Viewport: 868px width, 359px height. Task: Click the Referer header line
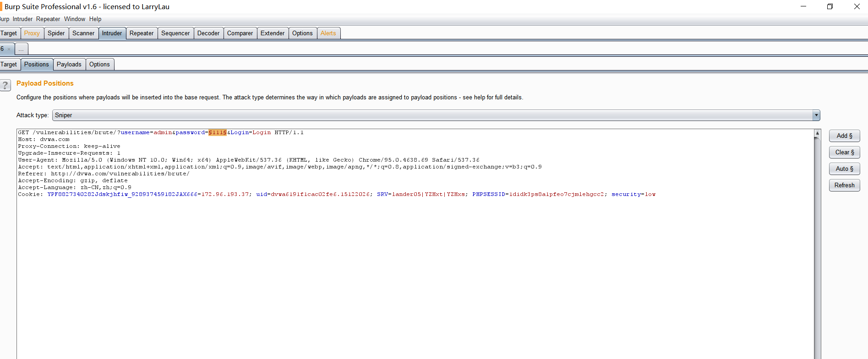(x=104, y=174)
